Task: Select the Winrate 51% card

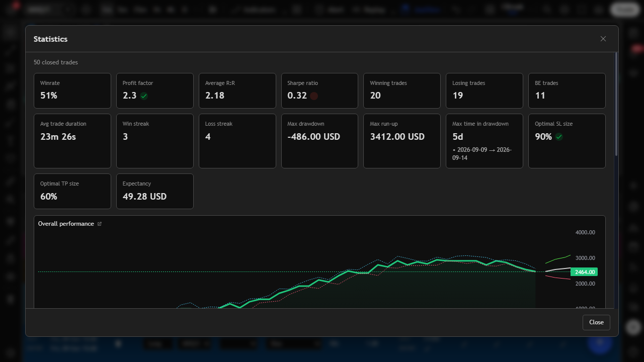Action: (x=72, y=90)
